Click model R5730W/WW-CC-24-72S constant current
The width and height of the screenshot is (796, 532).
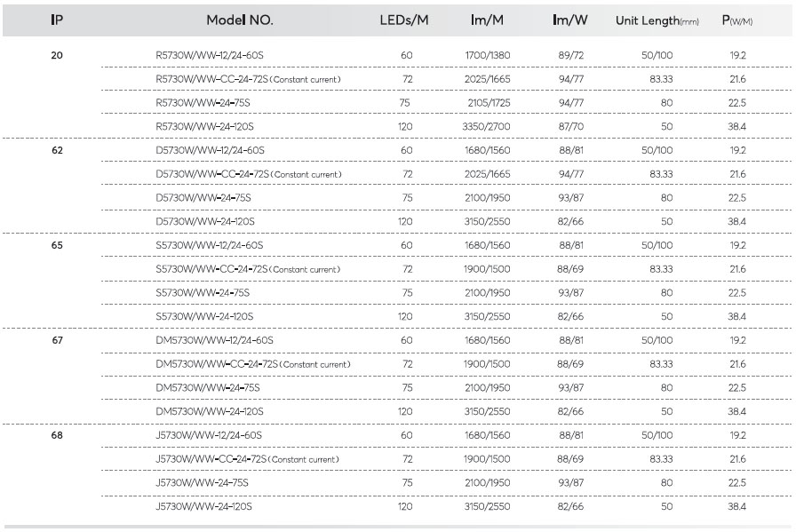pyautogui.click(x=248, y=79)
